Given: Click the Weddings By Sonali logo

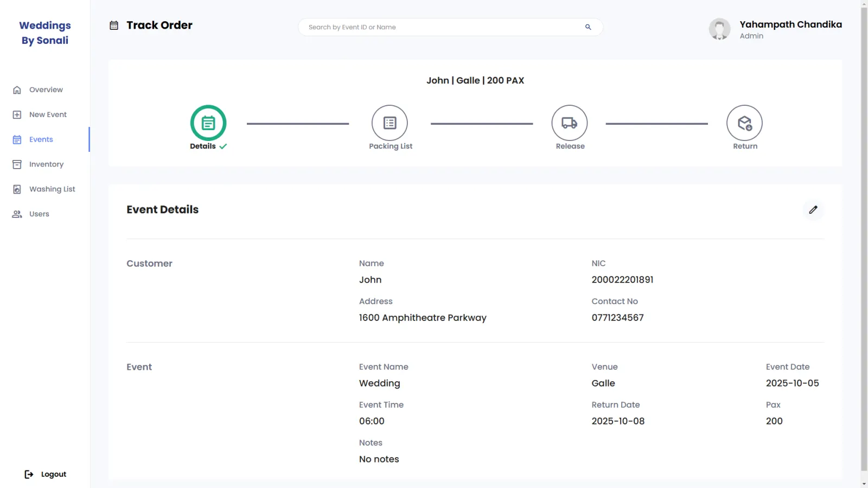Looking at the screenshot, I should click(x=45, y=33).
